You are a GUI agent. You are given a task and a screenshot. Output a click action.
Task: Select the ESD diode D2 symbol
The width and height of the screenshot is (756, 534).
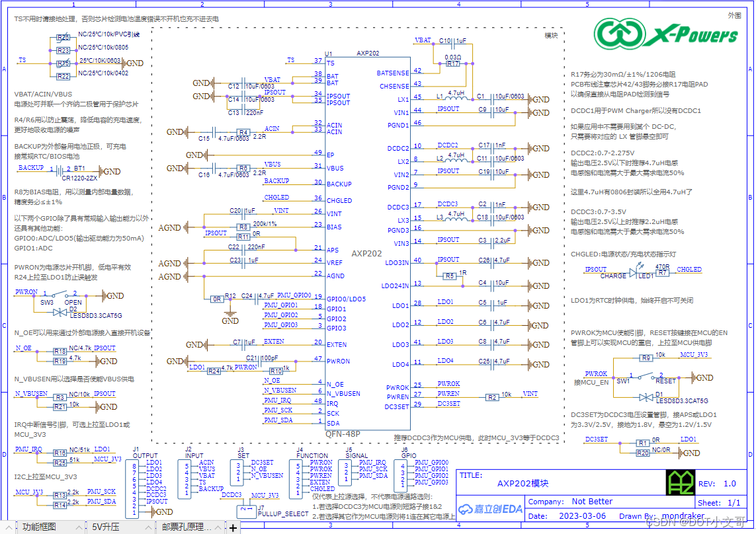click(x=59, y=312)
